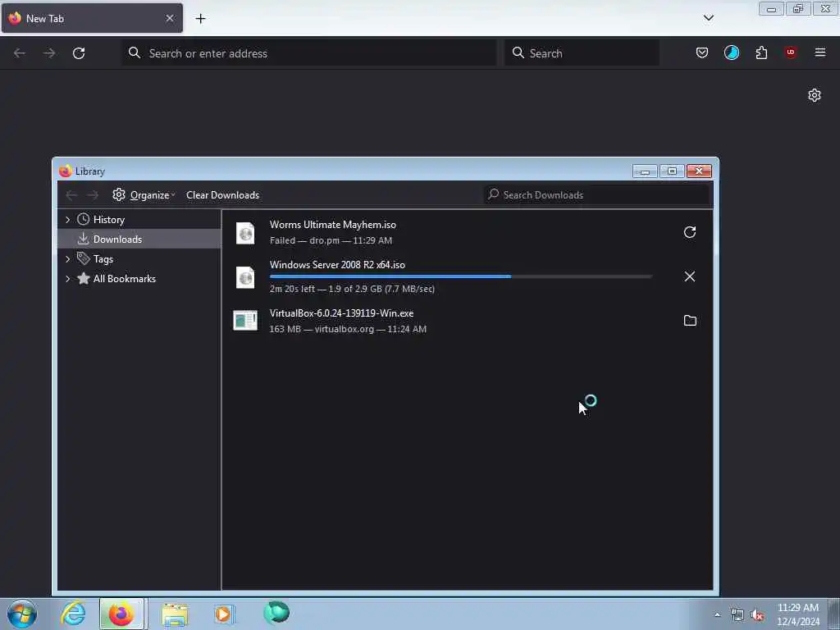Click "Failed — dro.pm — 11:29 AM" status text
This screenshot has height=630, width=840.
pos(331,240)
